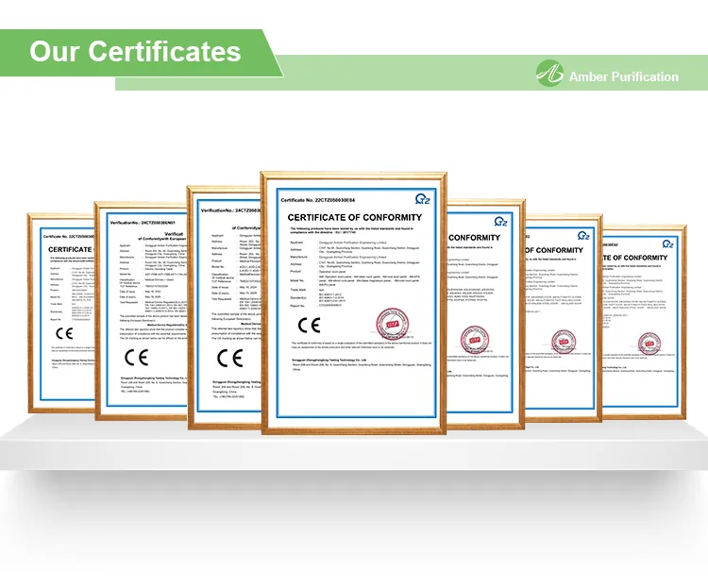Click the CE mark on the second certificate

click(x=136, y=357)
